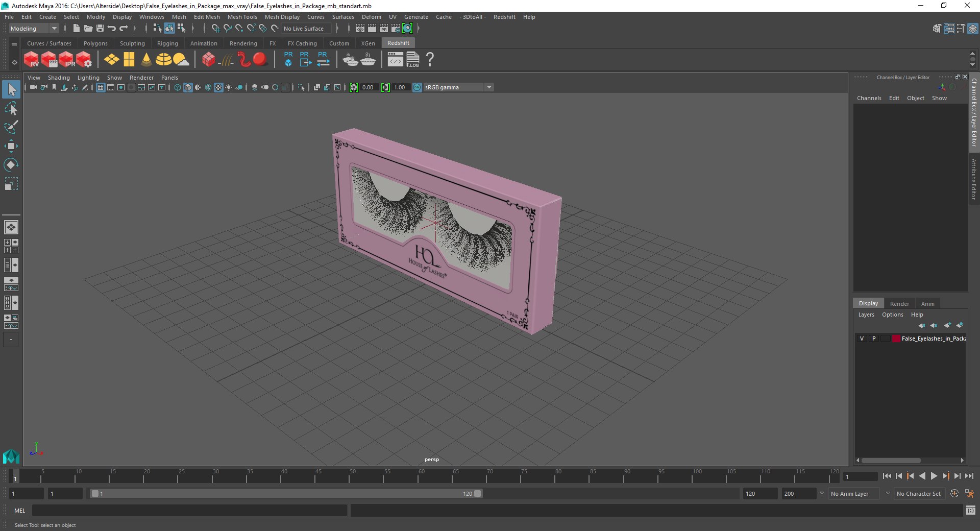The width and height of the screenshot is (980, 531).
Task: Click the Save scene icon
Action: coord(100,29)
